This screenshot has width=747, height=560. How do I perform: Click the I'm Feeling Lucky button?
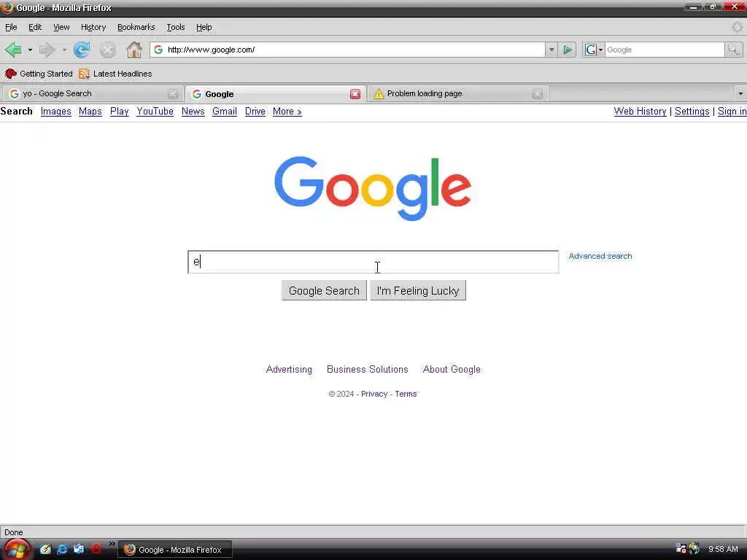418,290
